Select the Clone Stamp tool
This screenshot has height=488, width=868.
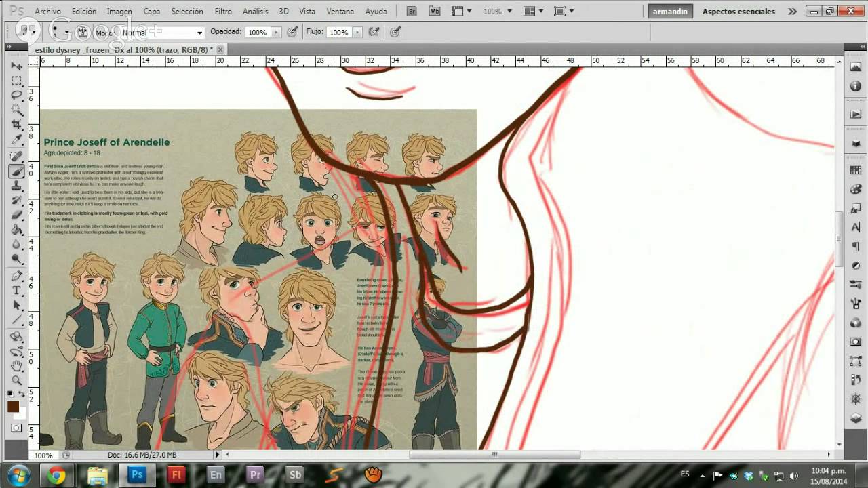point(17,186)
